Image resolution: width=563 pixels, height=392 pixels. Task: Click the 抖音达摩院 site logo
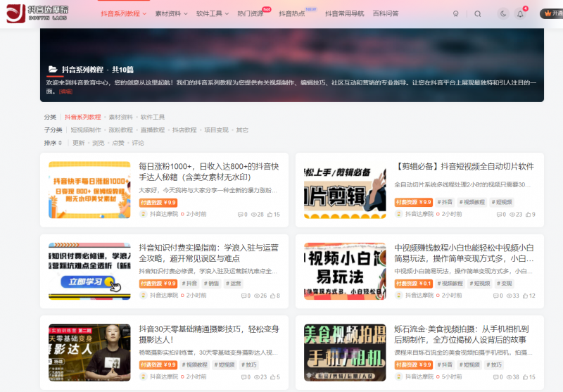37,13
